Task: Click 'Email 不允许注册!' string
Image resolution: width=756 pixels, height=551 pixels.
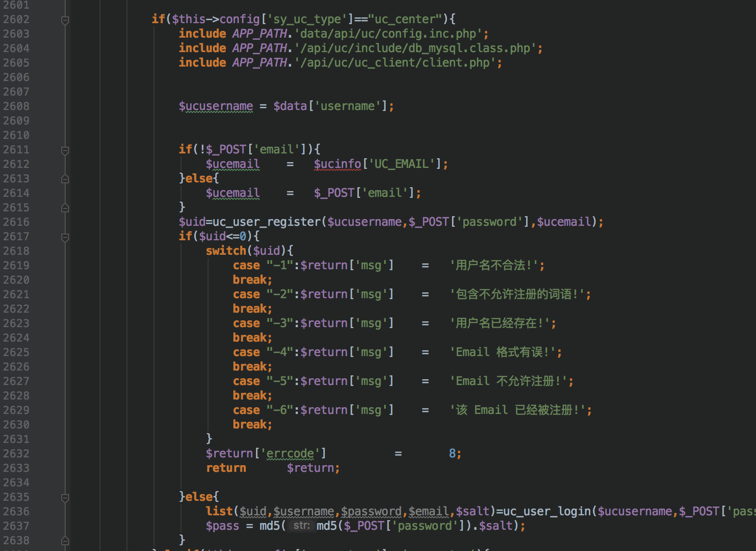Action: point(508,381)
